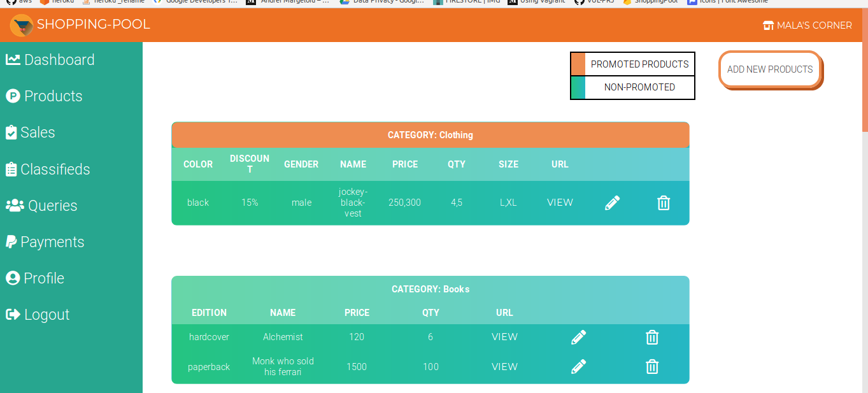Click the store icon beside MALA'S CORNER
The image size is (868, 393).
click(768, 25)
